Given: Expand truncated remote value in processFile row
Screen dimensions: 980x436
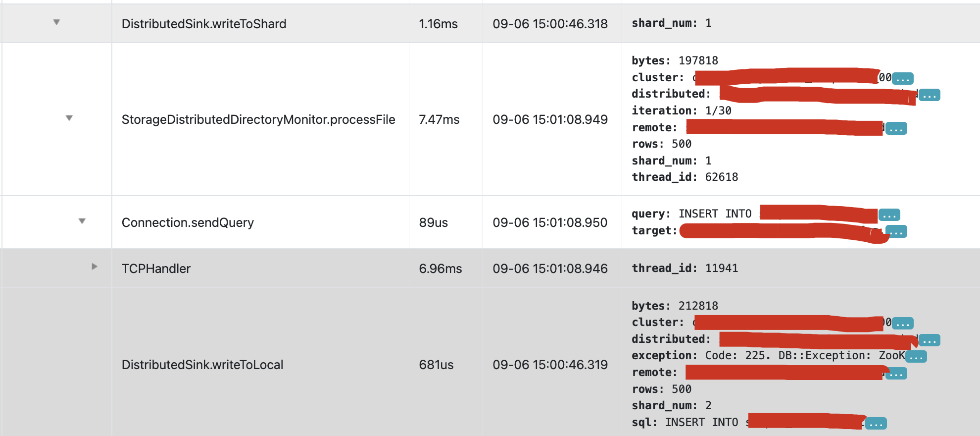Looking at the screenshot, I should (896, 129).
